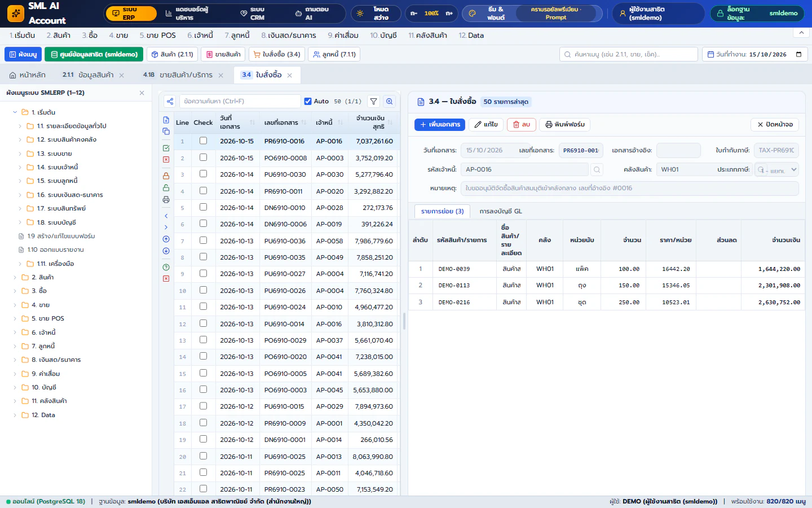812x508 pixels.
Task: Tick the checkbox for row PU6910-0036
Action: click(203, 240)
